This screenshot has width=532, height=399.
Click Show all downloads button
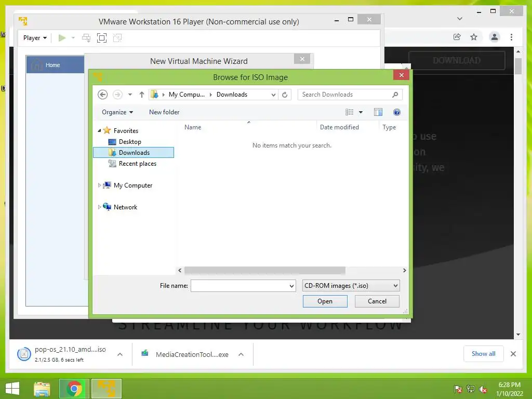pyautogui.click(x=484, y=354)
